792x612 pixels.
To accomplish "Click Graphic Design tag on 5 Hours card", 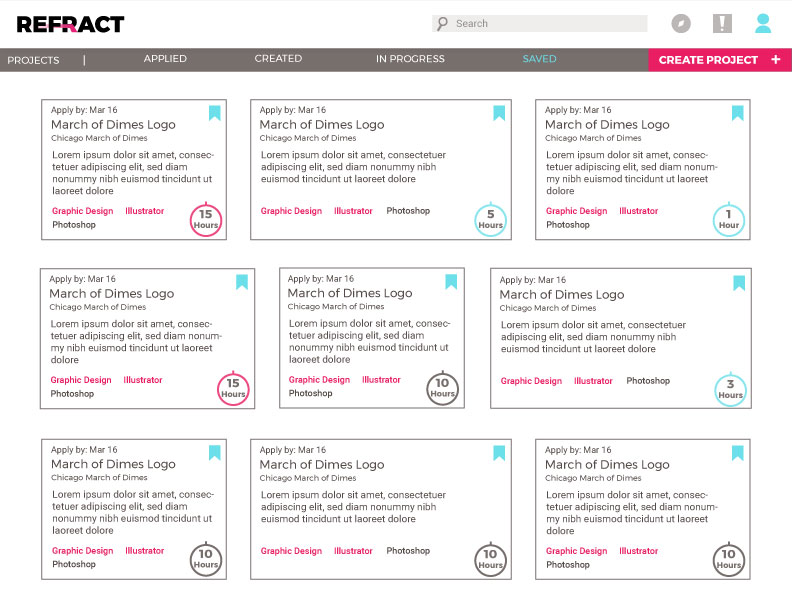I will pos(291,211).
